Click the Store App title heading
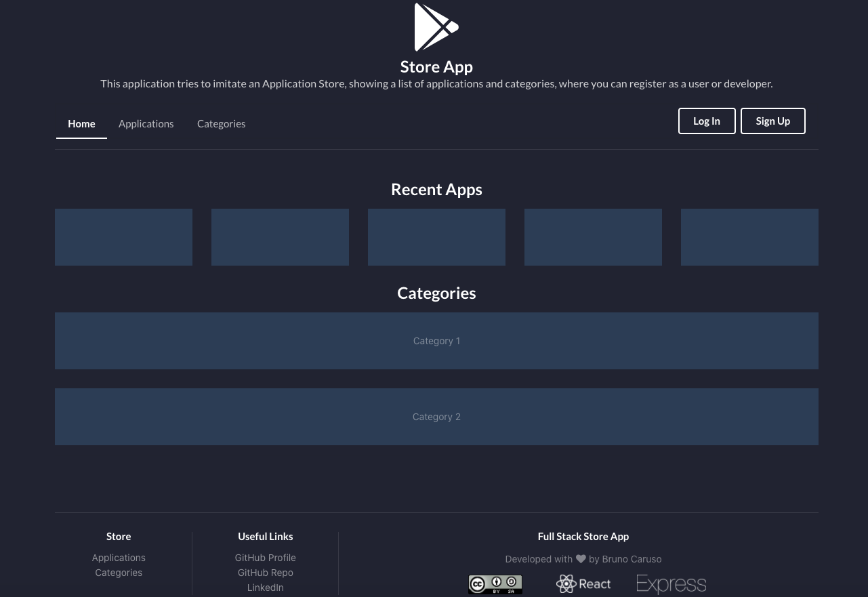868x597 pixels. pos(436,66)
